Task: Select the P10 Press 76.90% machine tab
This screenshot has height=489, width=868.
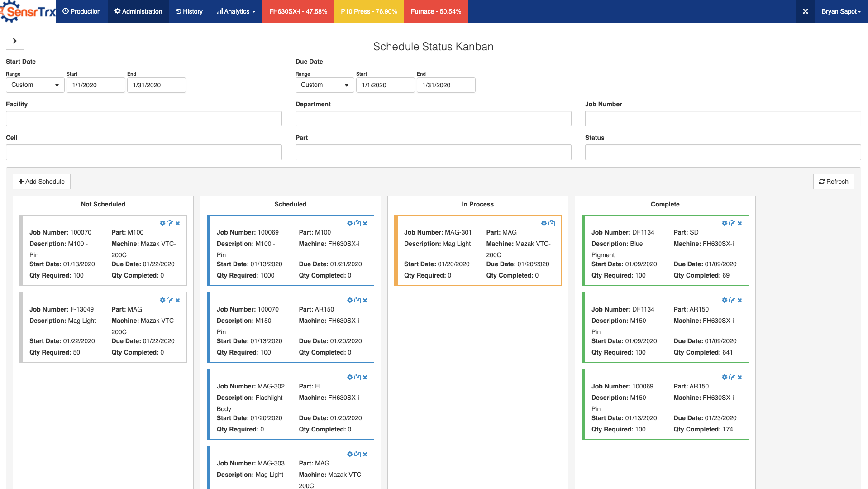Action: (369, 11)
